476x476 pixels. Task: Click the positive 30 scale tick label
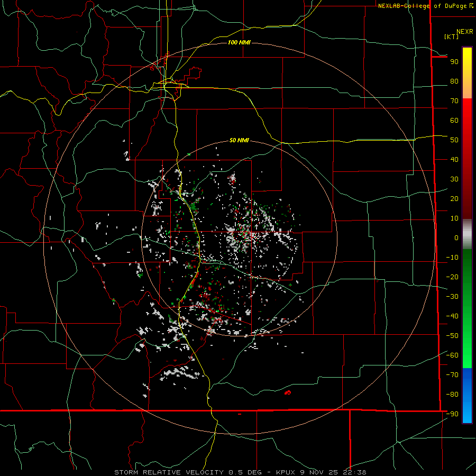[454, 179]
